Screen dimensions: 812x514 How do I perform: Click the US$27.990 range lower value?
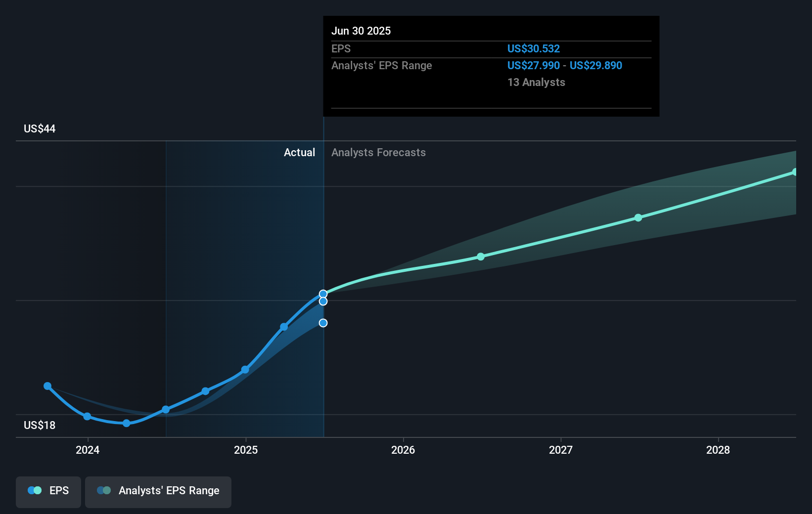[x=534, y=65]
